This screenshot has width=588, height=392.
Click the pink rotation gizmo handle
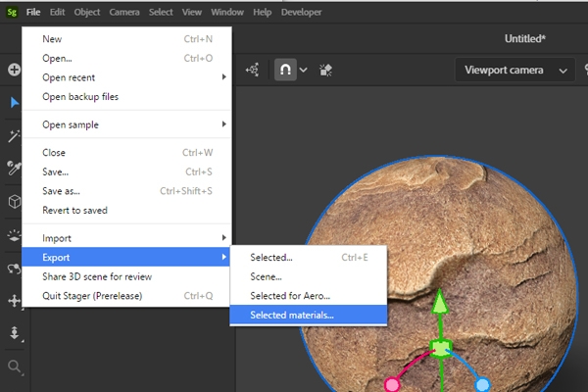click(392, 384)
